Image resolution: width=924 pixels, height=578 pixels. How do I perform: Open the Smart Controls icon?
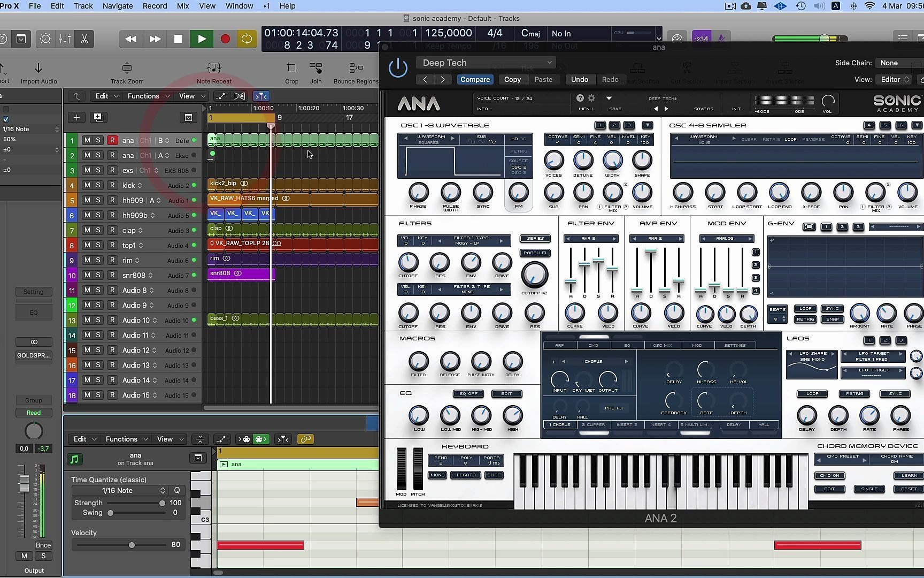point(46,39)
